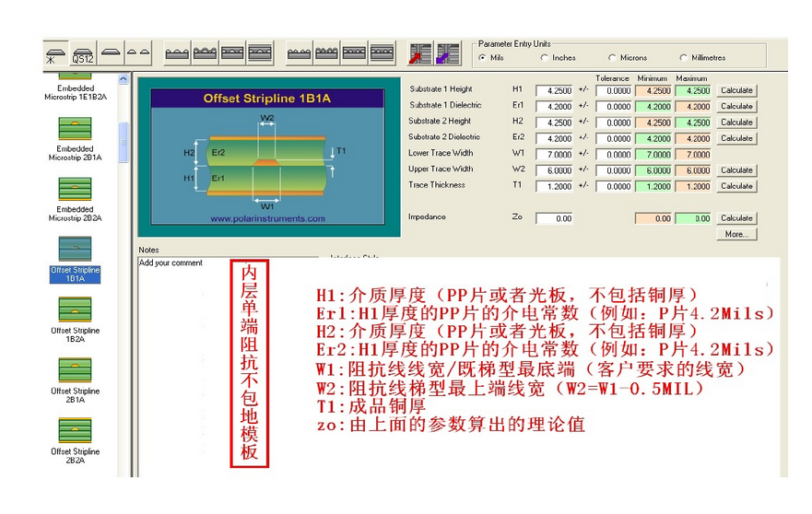The width and height of the screenshot is (812, 514).
Task: Click the Offset Stripline 1B1A diagram title
Action: [x=267, y=99]
